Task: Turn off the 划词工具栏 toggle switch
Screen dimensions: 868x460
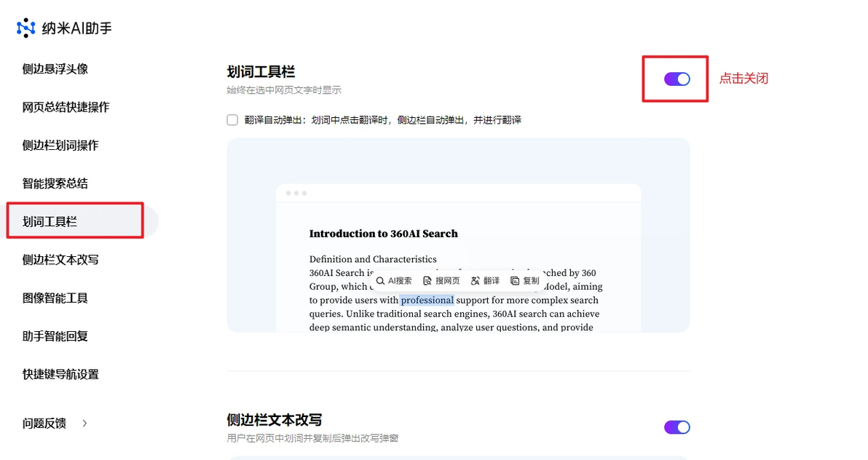Action: coord(677,79)
